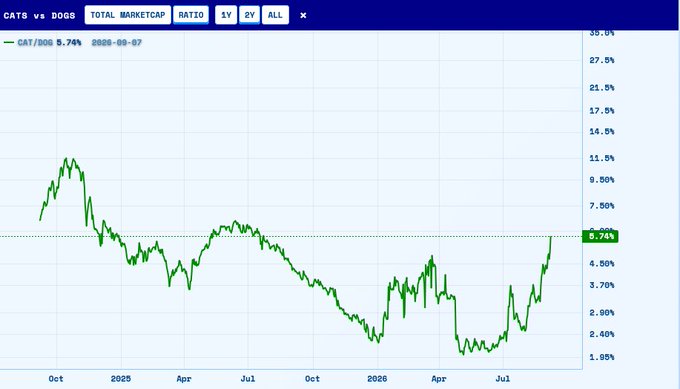
Task: Click the 7.50% y-axis label
Action: coord(602,206)
